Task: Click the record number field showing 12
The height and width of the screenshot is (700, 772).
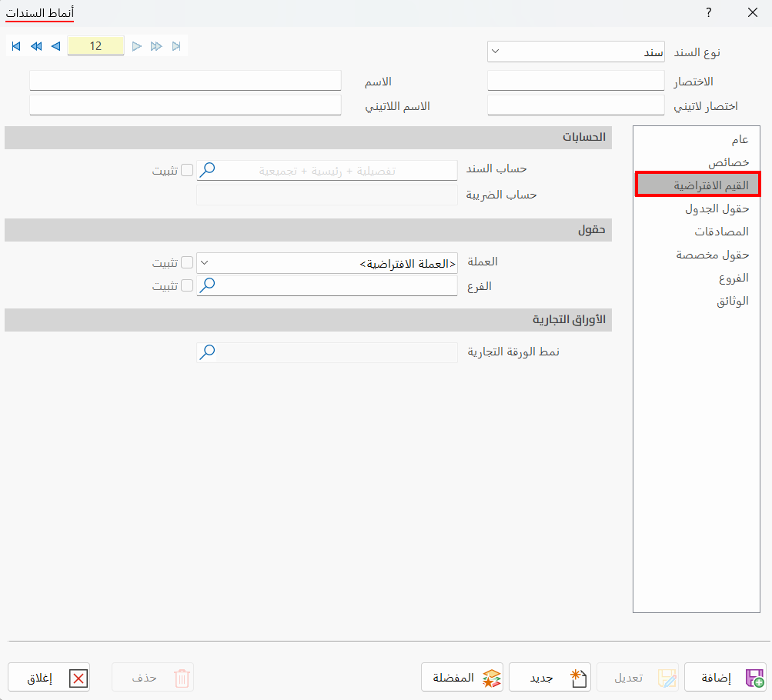Action: coord(95,45)
